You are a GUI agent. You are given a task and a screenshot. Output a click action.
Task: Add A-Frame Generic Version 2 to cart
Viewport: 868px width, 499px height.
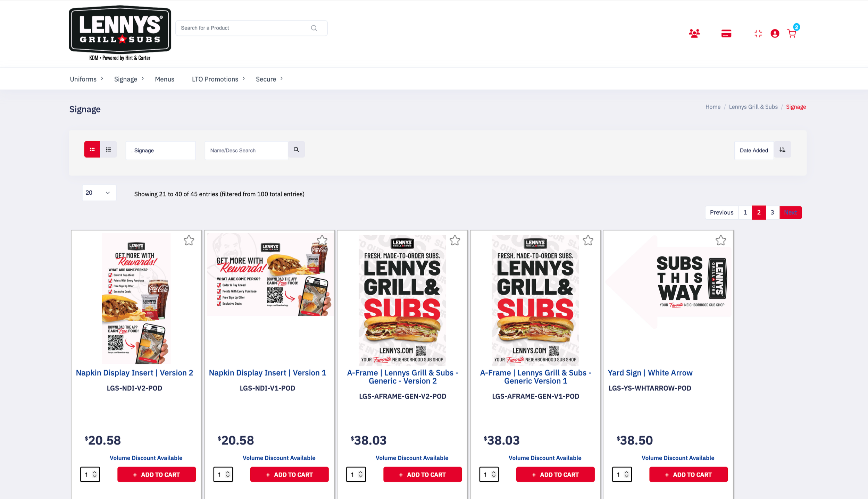423,474
